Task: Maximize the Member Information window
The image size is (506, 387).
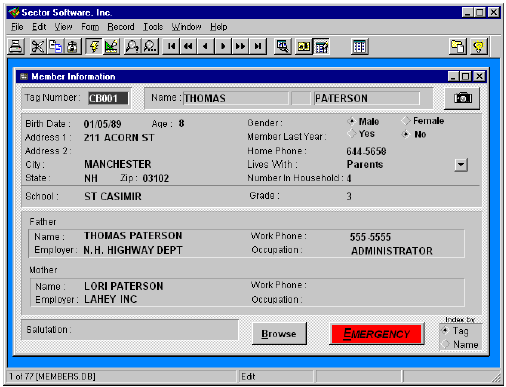Action: point(466,77)
